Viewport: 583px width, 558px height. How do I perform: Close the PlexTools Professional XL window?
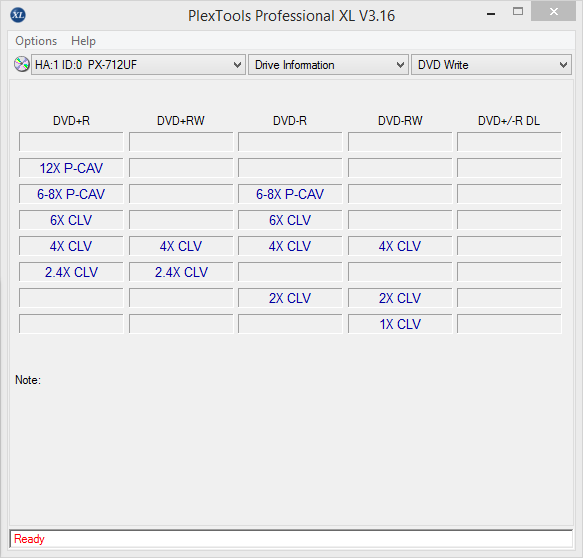[x=553, y=12]
